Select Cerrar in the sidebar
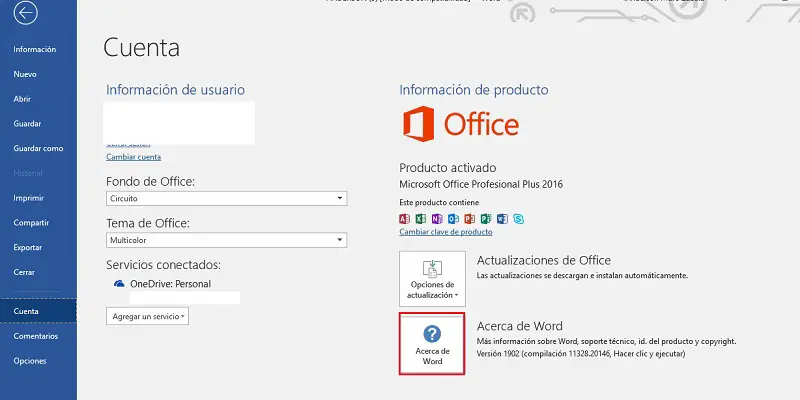The height and width of the screenshot is (400, 800). [24, 272]
